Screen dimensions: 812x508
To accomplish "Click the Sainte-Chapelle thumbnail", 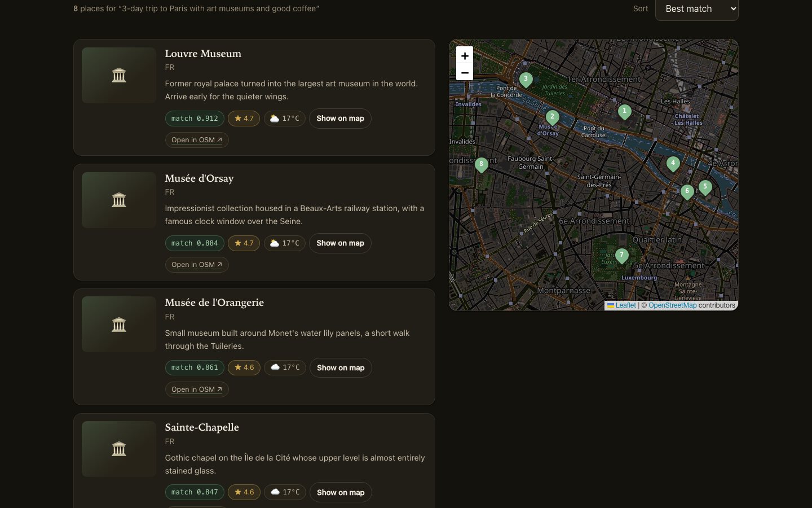I will [119, 449].
